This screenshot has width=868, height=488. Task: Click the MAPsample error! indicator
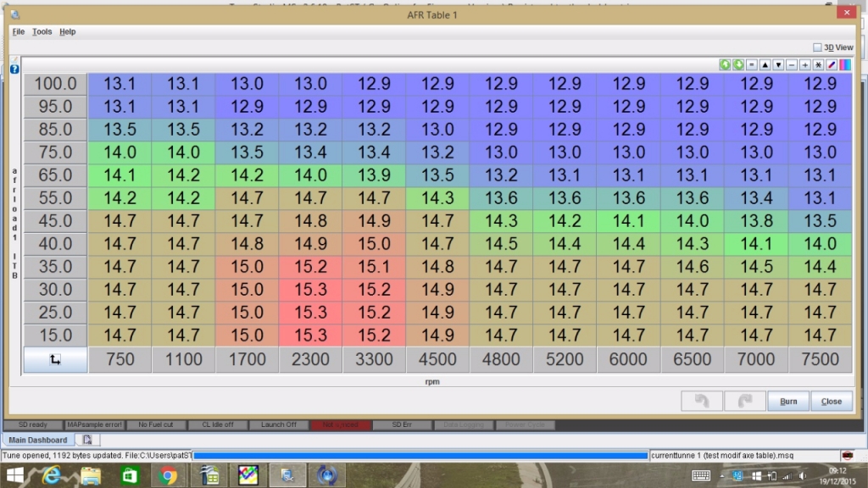click(x=94, y=425)
